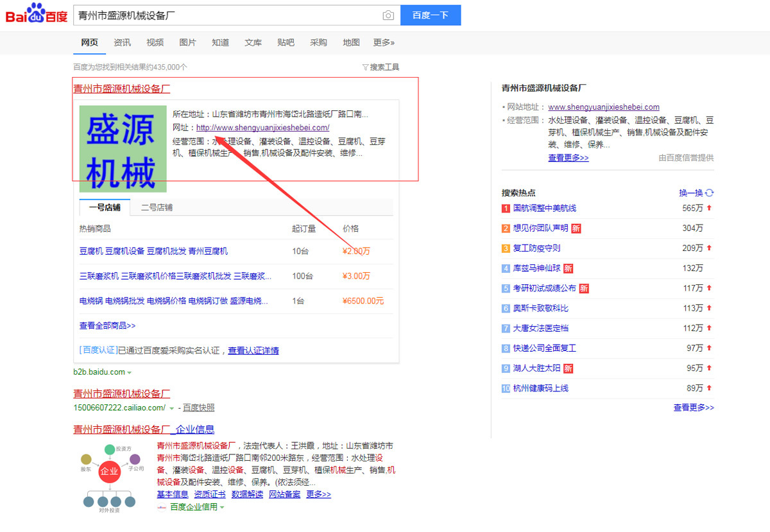This screenshot has width=770, height=532.
Task: Expand the 15006607222.cailiao.com dropdown arrow
Action: pos(171,408)
